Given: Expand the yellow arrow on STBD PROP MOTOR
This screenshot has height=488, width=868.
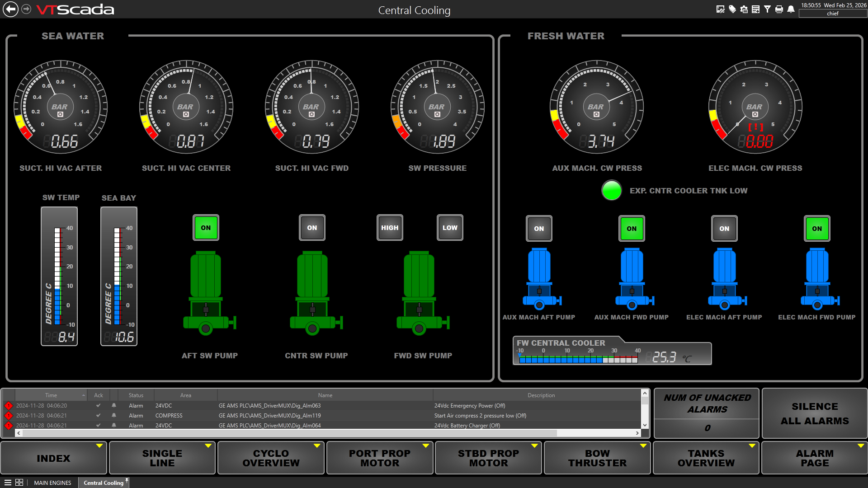Looking at the screenshot, I should click(534, 446).
